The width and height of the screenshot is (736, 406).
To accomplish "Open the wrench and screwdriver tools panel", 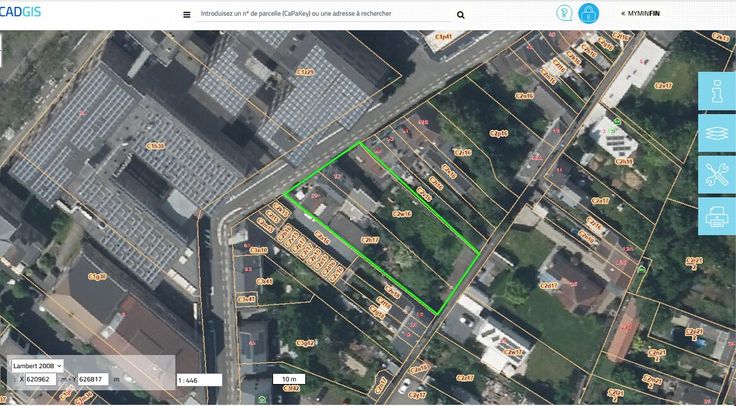I will 716,174.
